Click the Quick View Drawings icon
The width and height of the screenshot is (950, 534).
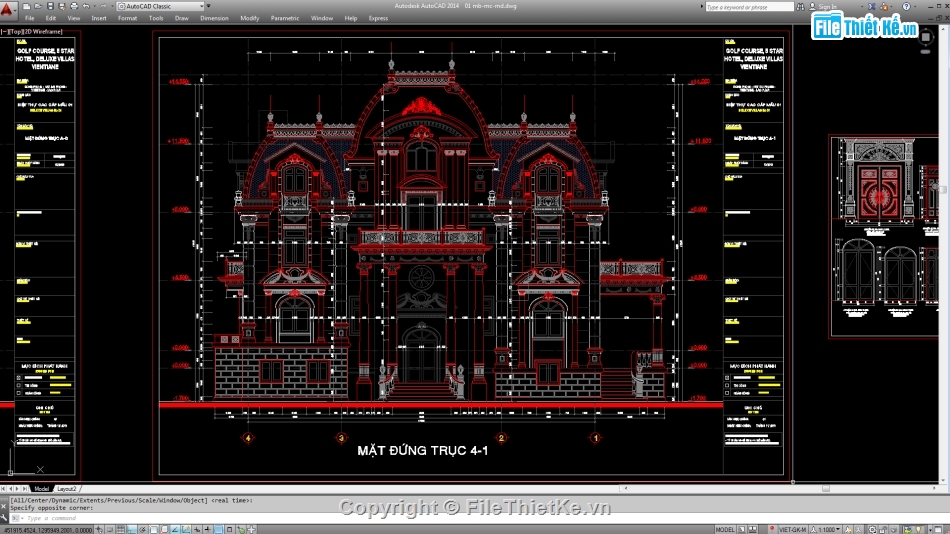[x=752, y=530]
